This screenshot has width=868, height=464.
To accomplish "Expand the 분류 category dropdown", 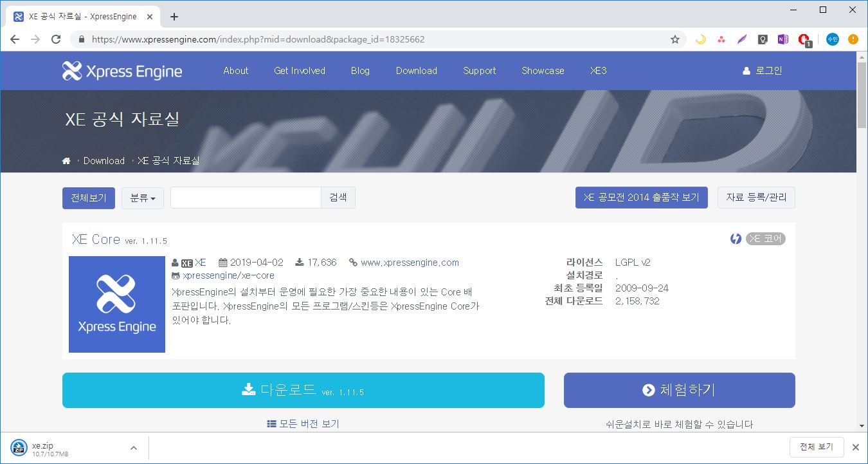I will click(x=143, y=198).
